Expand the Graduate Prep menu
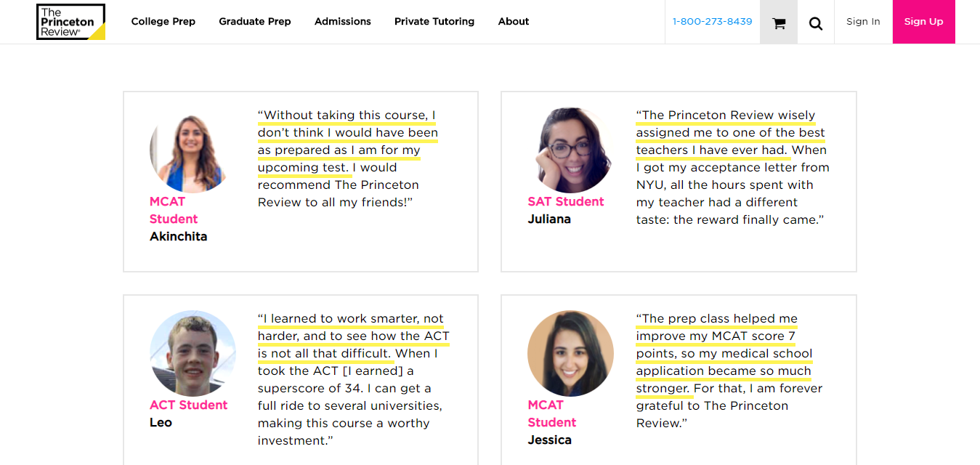The height and width of the screenshot is (465, 980). (x=254, y=22)
